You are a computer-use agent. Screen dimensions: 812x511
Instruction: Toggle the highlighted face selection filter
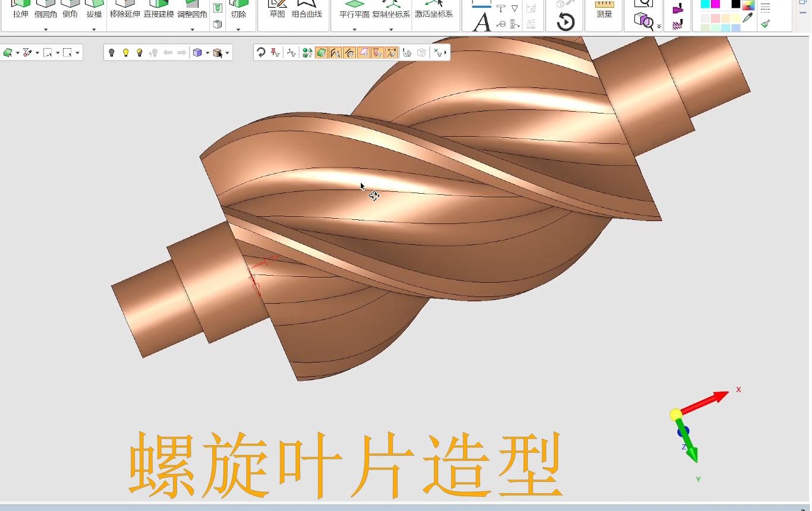pyautogui.click(x=321, y=53)
